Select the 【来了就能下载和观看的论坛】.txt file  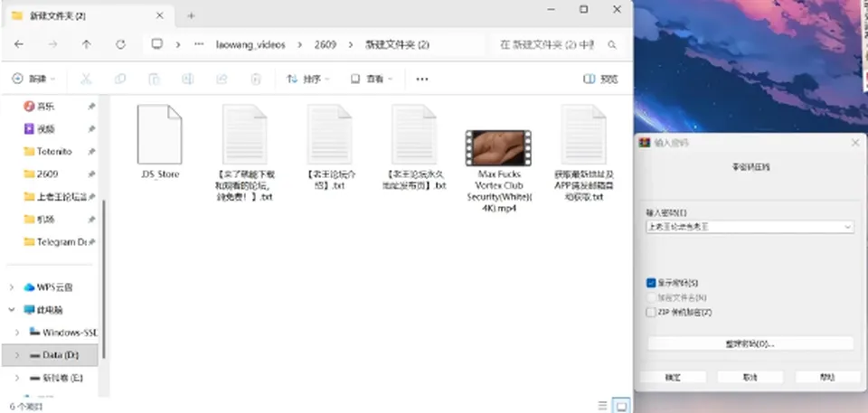click(244, 152)
